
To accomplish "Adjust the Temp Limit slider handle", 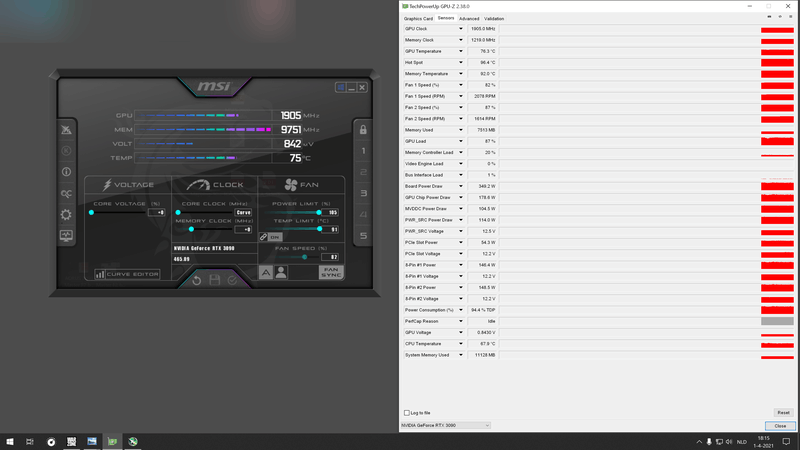I will (x=320, y=229).
